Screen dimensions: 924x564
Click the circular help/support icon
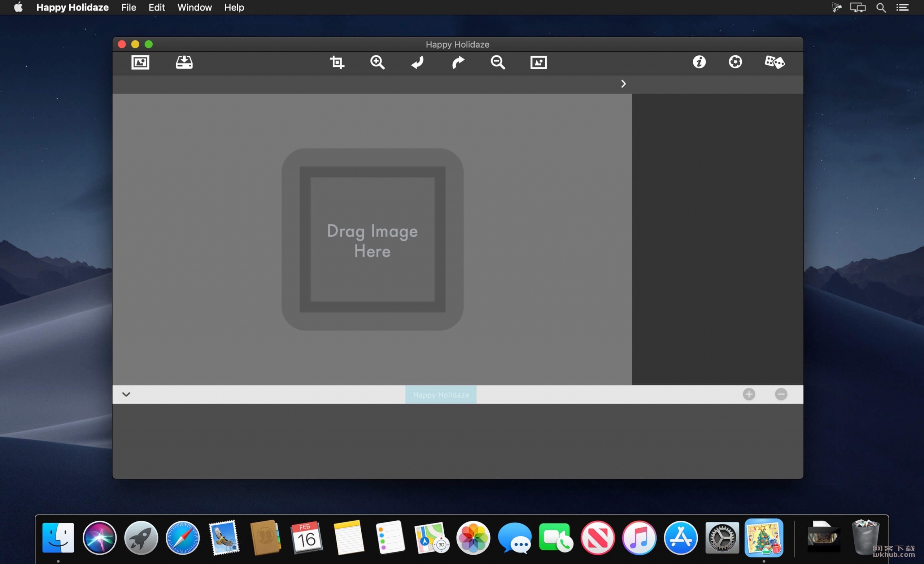[x=735, y=62]
